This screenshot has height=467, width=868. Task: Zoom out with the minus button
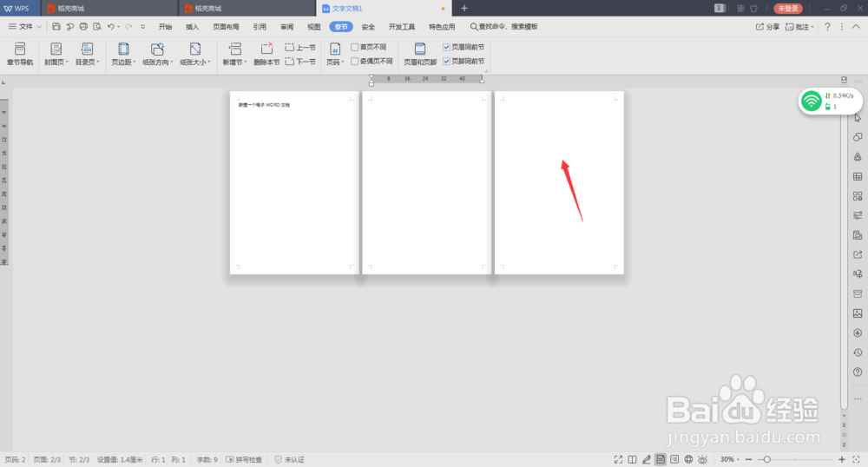coord(748,459)
